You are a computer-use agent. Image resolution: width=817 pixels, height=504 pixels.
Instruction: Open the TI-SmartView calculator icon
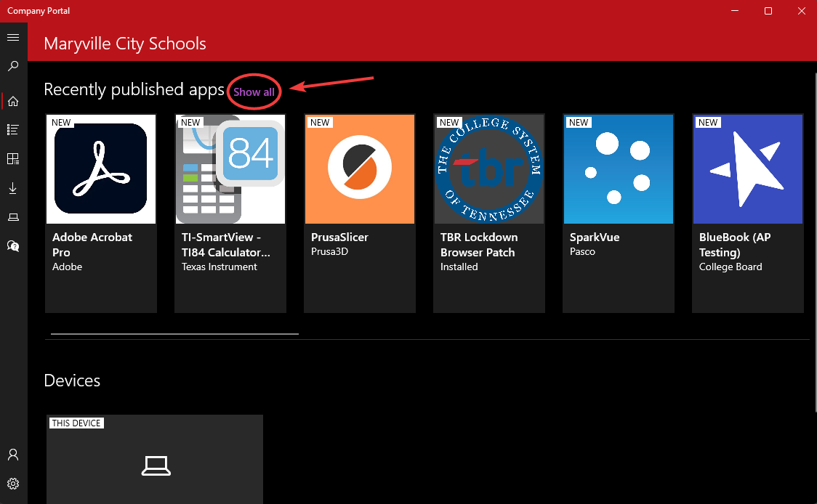point(230,168)
